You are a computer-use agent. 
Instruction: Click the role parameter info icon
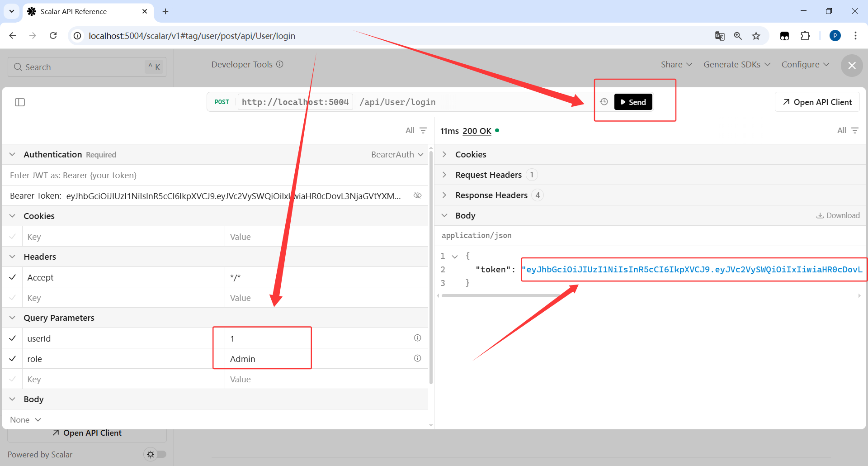coord(417,358)
